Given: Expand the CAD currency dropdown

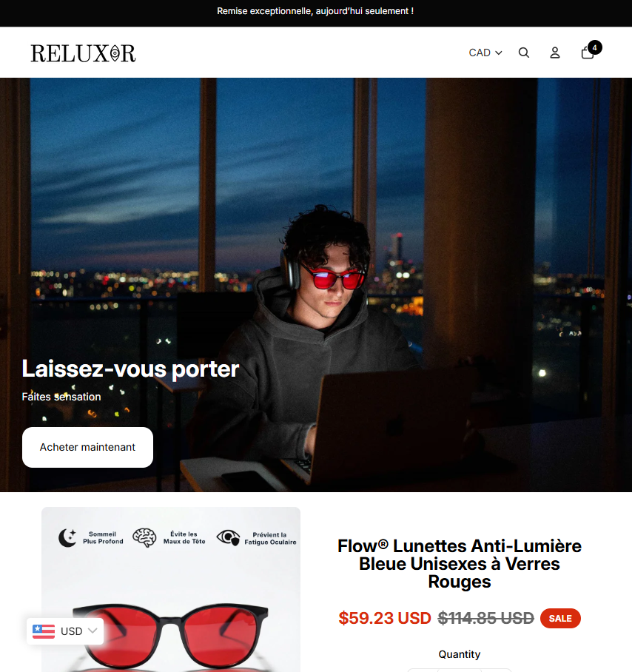Looking at the screenshot, I should tap(485, 53).
